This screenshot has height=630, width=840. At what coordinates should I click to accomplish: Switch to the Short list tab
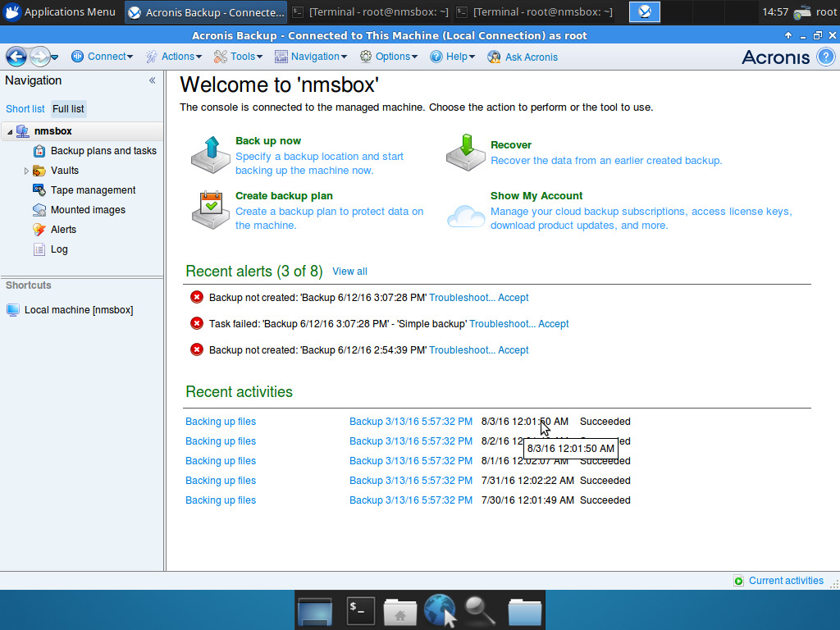25,109
